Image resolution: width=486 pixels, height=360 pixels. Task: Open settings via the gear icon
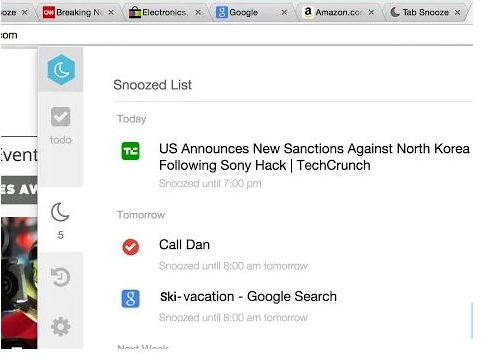pos(61,326)
